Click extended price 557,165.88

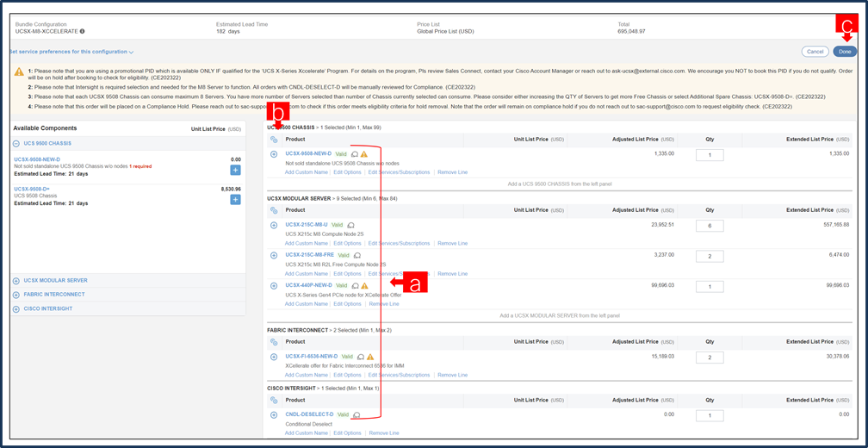pyautogui.click(x=835, y=224)
